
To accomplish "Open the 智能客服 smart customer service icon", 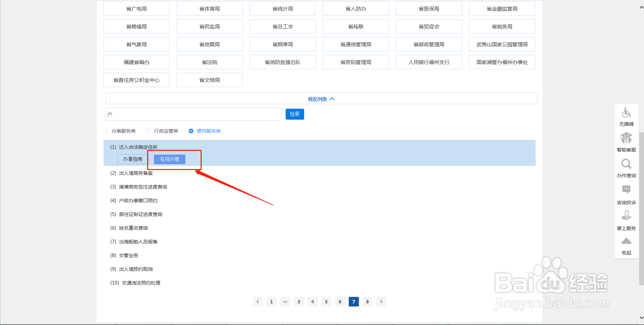I will (626, 141).
